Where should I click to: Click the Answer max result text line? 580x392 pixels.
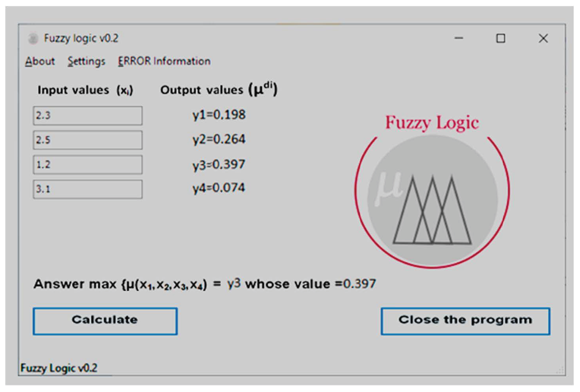click(x=205, y=284)
